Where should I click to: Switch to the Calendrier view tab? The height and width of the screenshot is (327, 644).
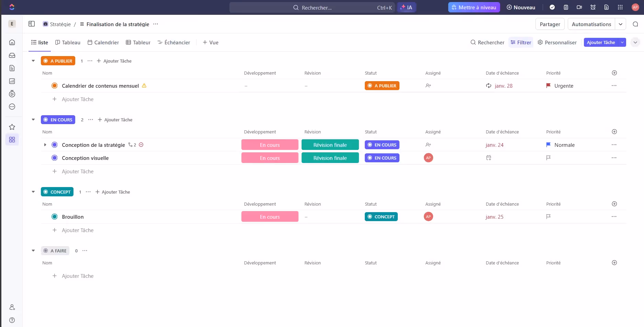click(103, 42)
